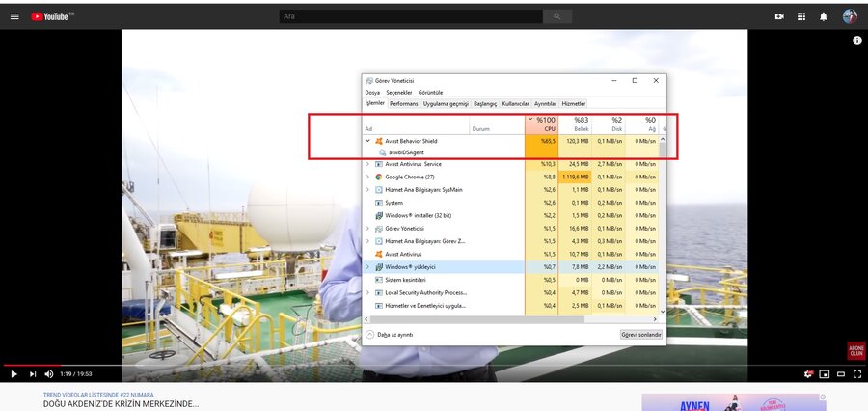This screenshot has height=411, width=868.
Task: Click Daha az ayrıntı
Action: click(x=390, y=335)
